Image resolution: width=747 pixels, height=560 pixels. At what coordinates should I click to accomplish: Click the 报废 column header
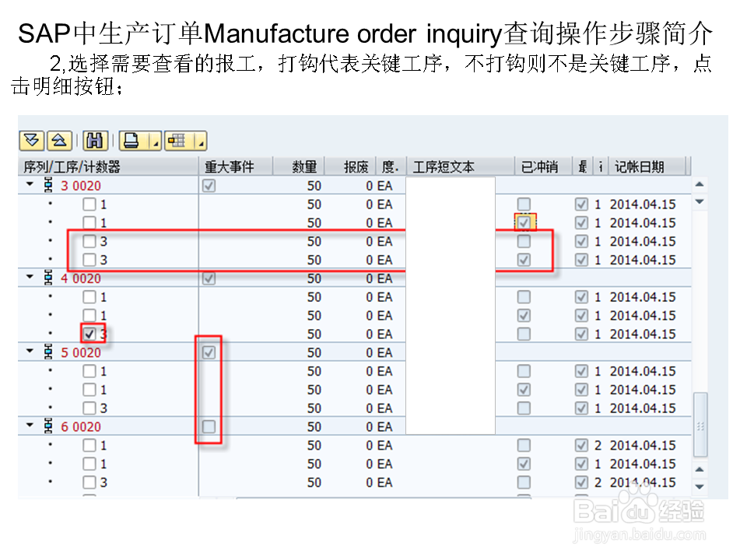pos(350,166)
